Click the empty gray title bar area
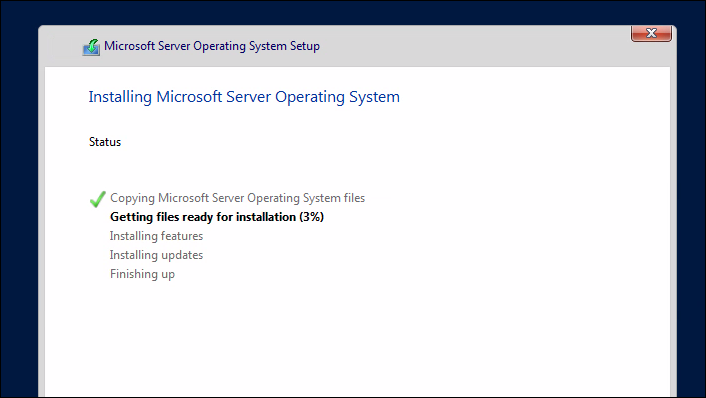 473,47
